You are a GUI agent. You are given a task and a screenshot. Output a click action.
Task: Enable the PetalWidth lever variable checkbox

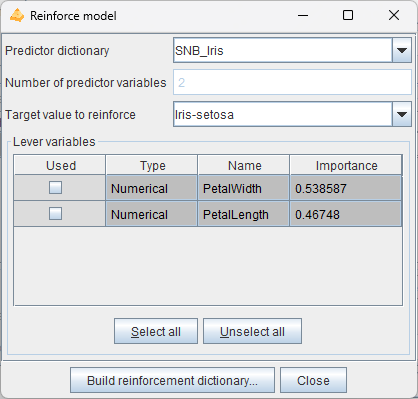(55, 188)
